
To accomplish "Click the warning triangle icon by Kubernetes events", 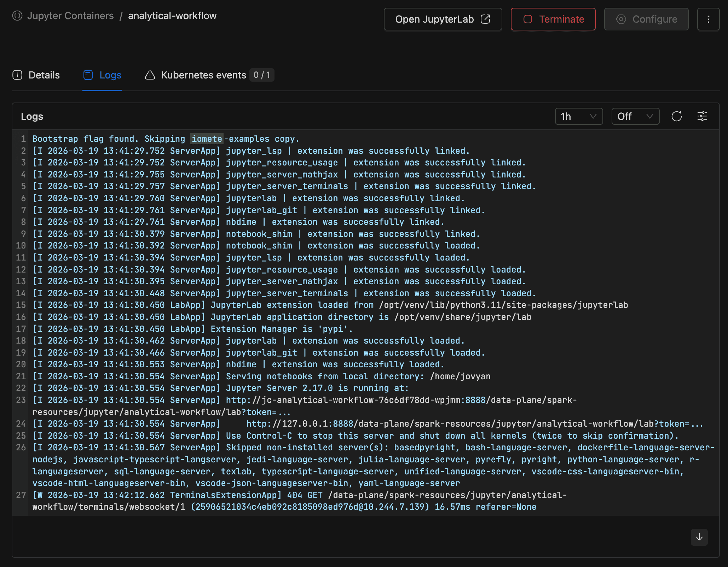I will [x=150, y=75].
